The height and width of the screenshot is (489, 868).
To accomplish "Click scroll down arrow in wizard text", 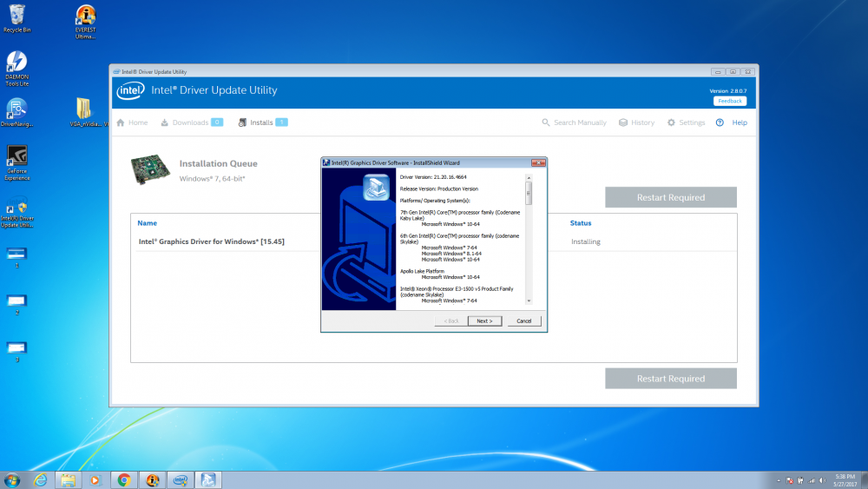I will click(529, 301).
